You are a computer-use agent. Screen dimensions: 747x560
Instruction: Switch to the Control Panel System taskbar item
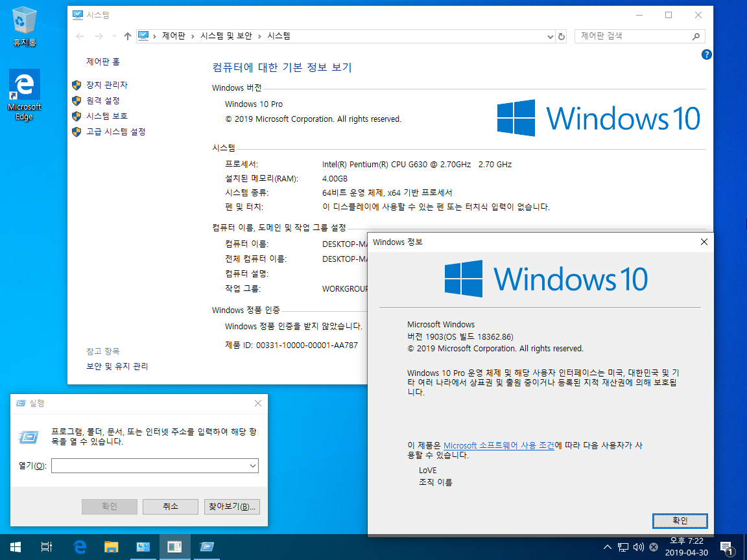point(143,546)
